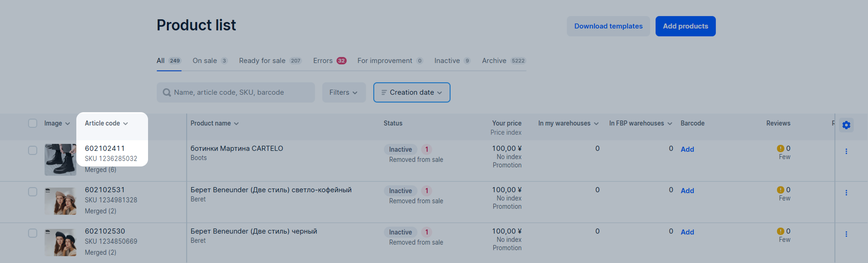Open three-dot menu for CARTELO boots row
868x263 pixels.
pyautogui.click(x=846, y=151)
